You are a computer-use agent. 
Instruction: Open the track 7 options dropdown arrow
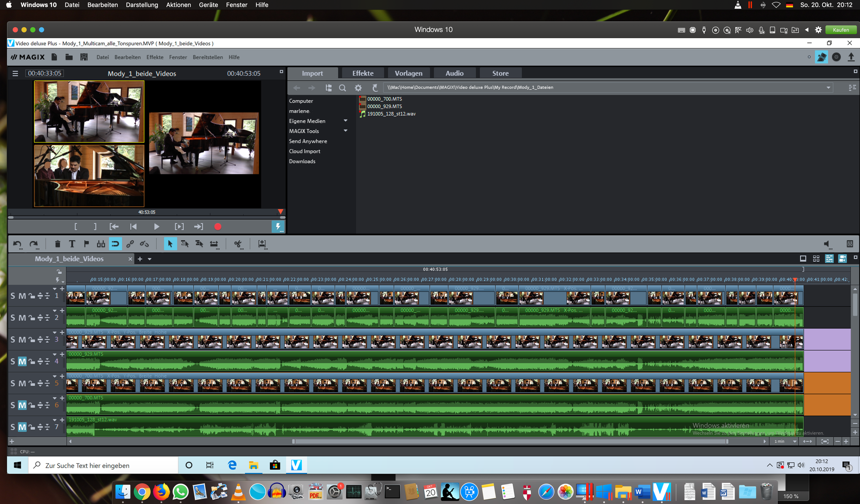tap(54, 420)
